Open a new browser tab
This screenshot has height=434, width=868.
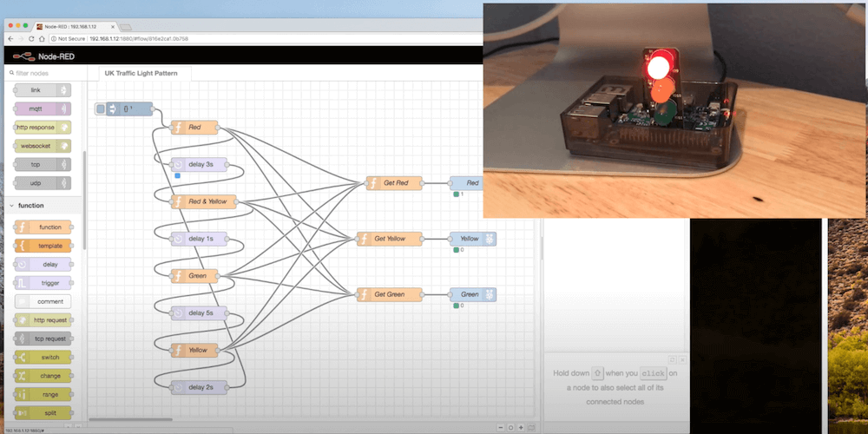tap(126, 27)
